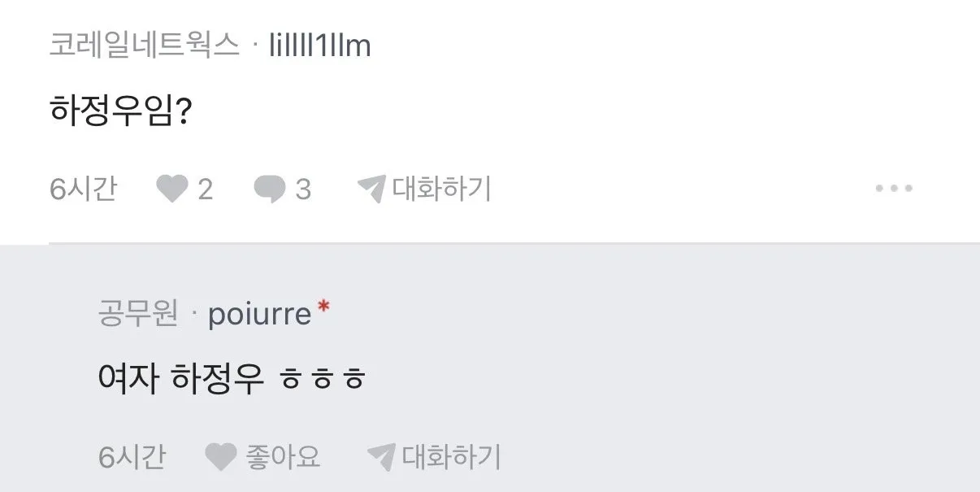This screenshot has height=492, width=980.
Task: Open the comment bubble icon showing 3 replies
Action: 269,189
